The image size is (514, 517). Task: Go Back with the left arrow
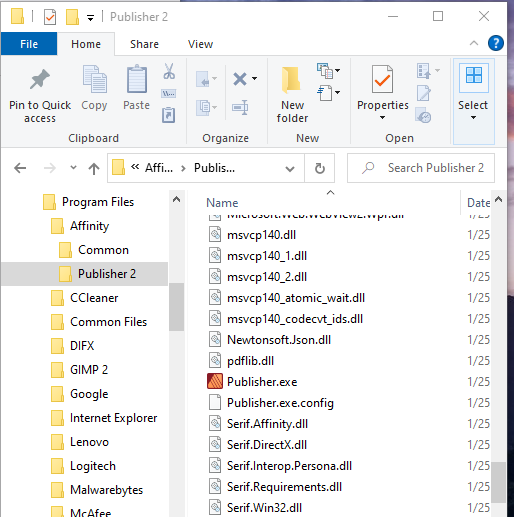click(20, 168)
